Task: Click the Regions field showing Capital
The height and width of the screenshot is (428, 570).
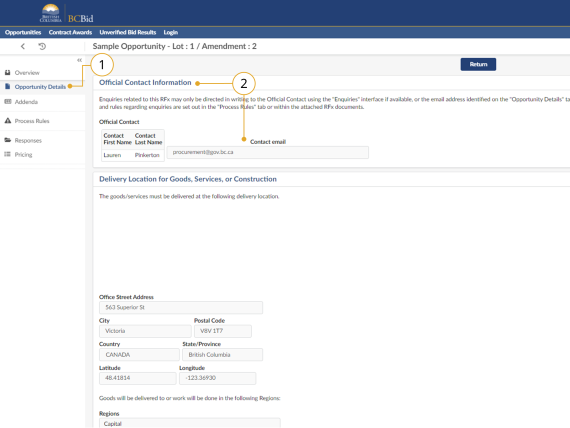Action: (x=189, y=423)
